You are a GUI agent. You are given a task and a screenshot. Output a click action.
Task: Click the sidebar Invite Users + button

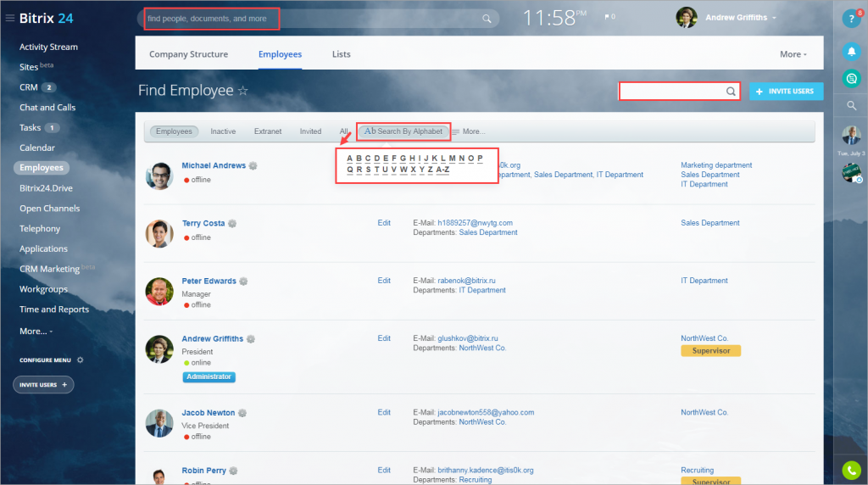(x=43, y=385)
